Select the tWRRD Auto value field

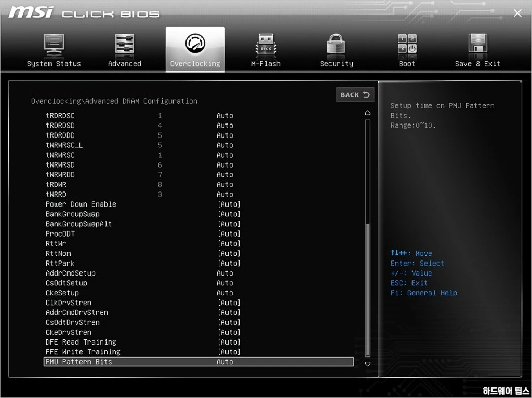(x=224, y=194)
